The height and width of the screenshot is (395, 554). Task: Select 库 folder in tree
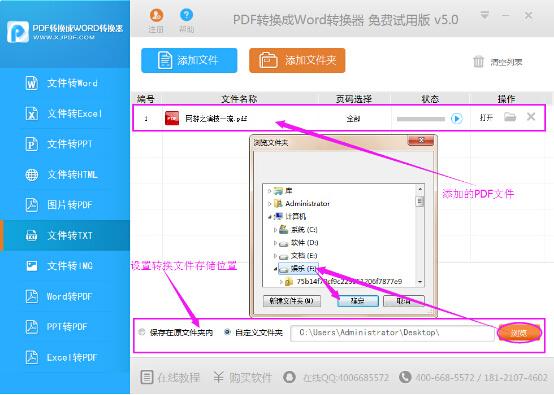[x=284, y=191]
